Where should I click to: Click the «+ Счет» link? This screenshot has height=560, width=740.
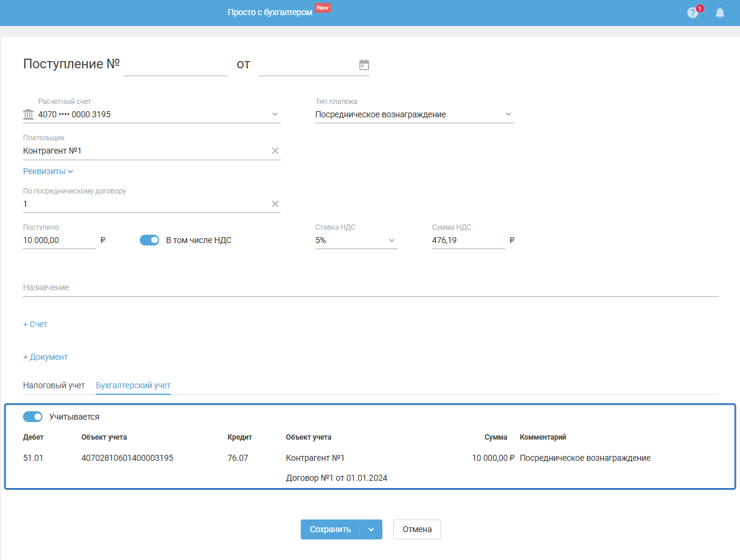click(x=35, y=324)
